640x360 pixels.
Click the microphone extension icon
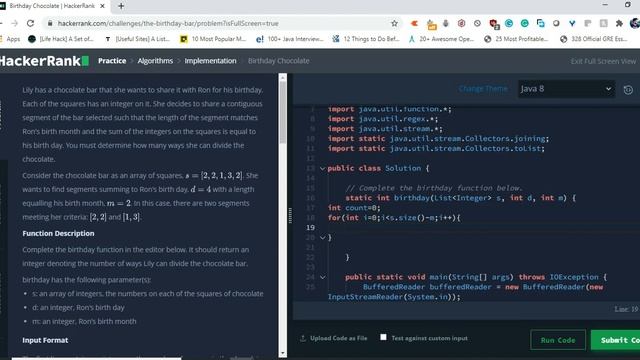coord(446,23)
